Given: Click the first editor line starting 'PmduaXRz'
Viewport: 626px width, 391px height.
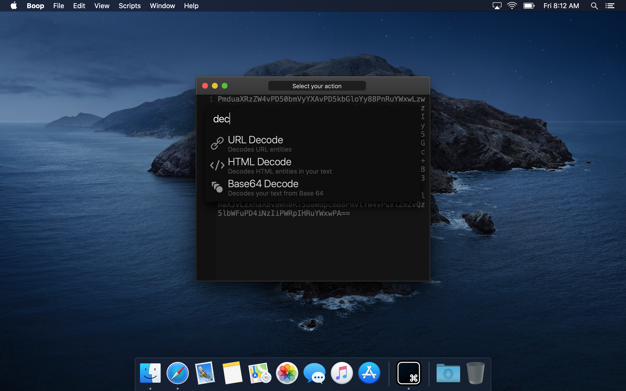Looking at the screenshot, I should pyautogui.click(x=321, y=99).
